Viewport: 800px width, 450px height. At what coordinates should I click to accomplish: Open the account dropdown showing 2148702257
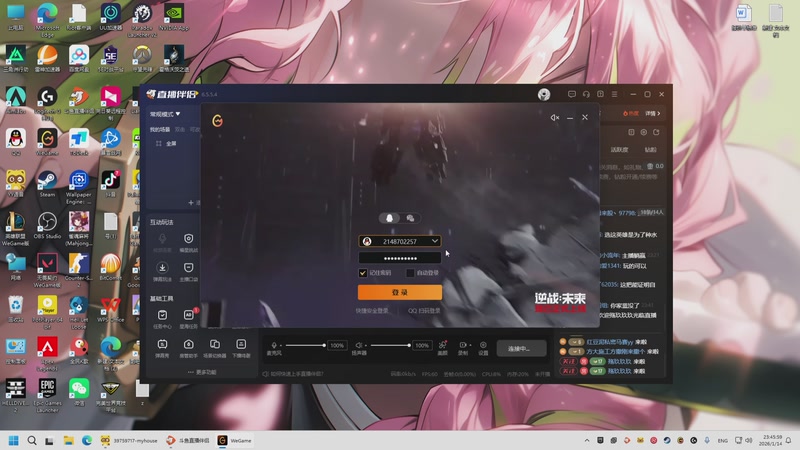(435, 241)
